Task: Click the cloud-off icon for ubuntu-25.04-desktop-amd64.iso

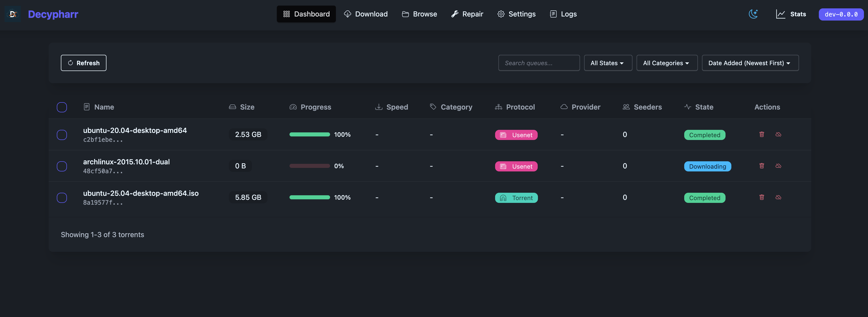Action: coord(778,197)
